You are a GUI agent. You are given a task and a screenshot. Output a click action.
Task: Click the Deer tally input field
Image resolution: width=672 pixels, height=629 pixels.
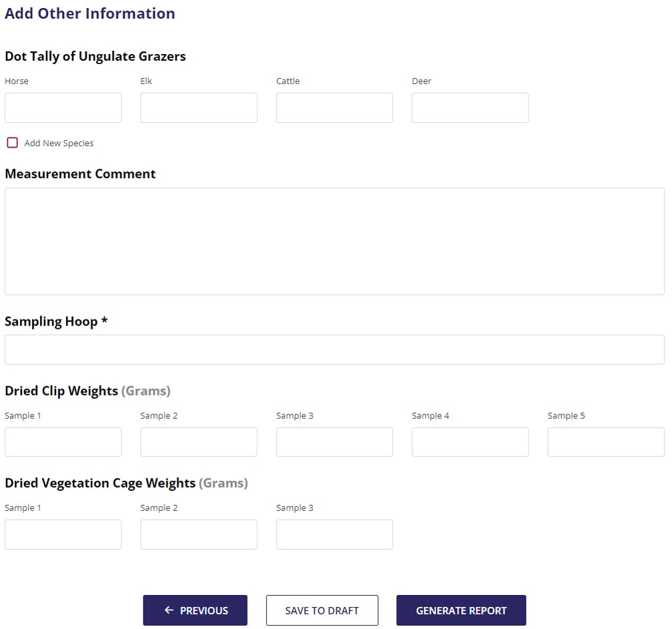[470, 108]
